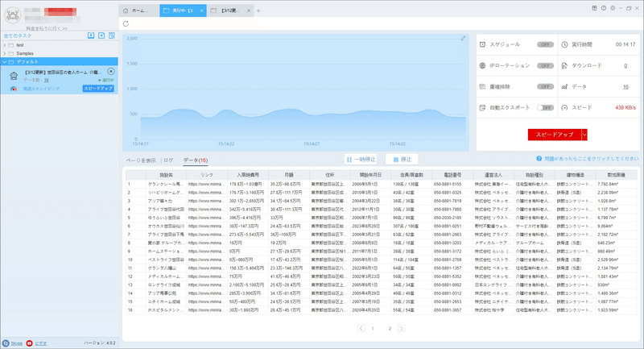Click the 一時停止 pause button
The image size is (644, 349).
pyautogui.click(x=361, y=159)
